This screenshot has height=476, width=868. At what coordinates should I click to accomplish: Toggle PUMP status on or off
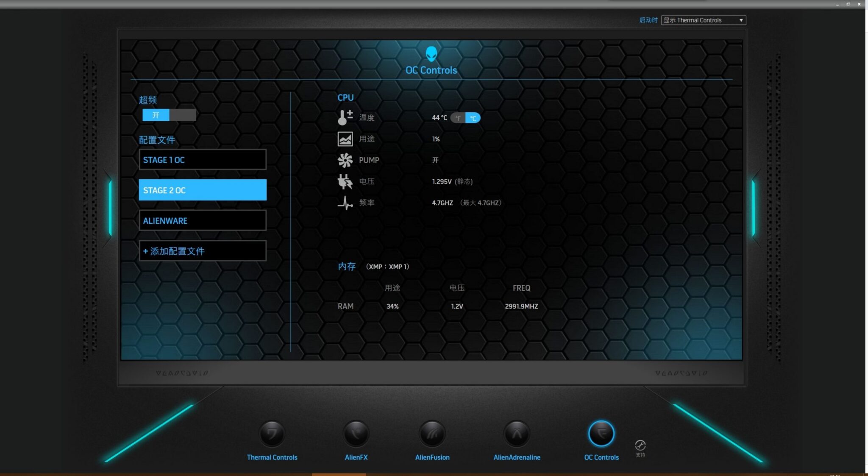click(435, 159)
